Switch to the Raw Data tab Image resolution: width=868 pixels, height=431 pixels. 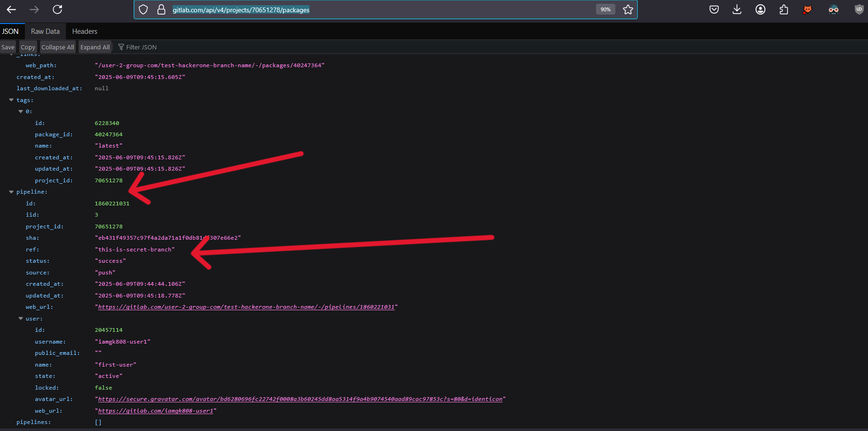pyautogui.click(x=45, y=31)
